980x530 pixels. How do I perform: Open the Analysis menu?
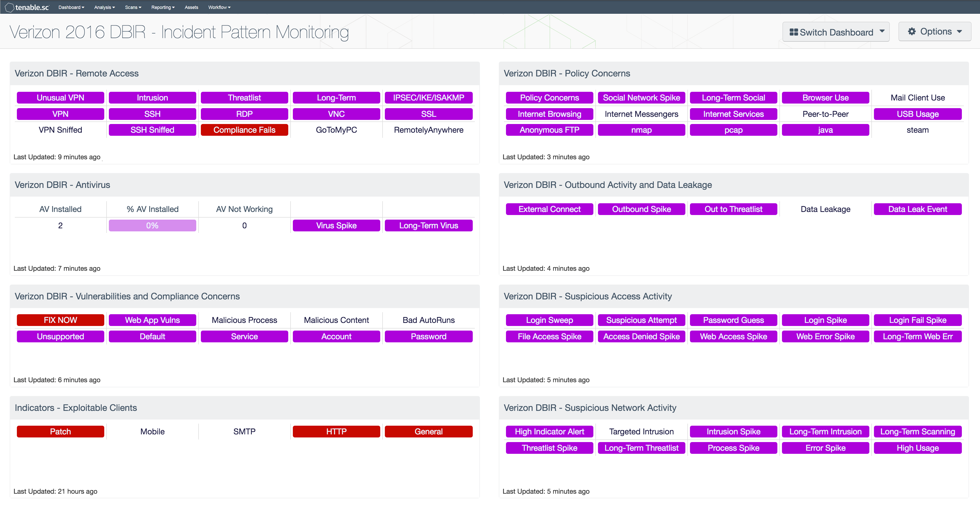tap(104, 7)
